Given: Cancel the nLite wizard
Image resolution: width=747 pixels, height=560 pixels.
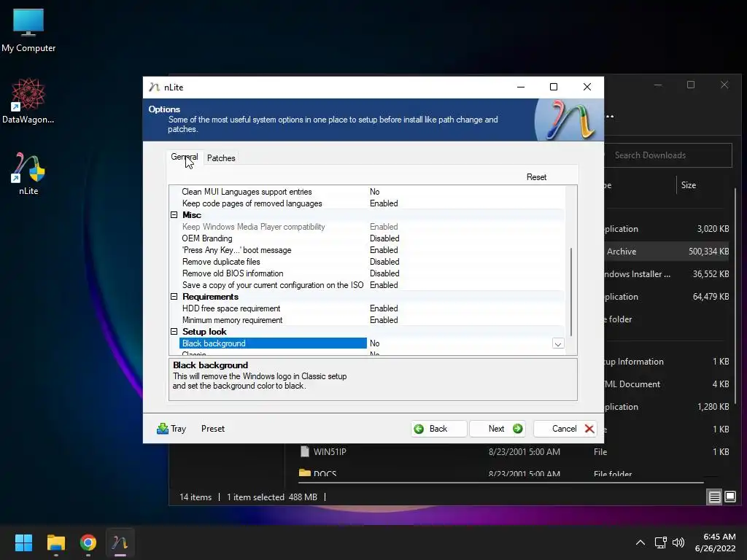Looking at the screenshot, I should (x=565, y=429).
